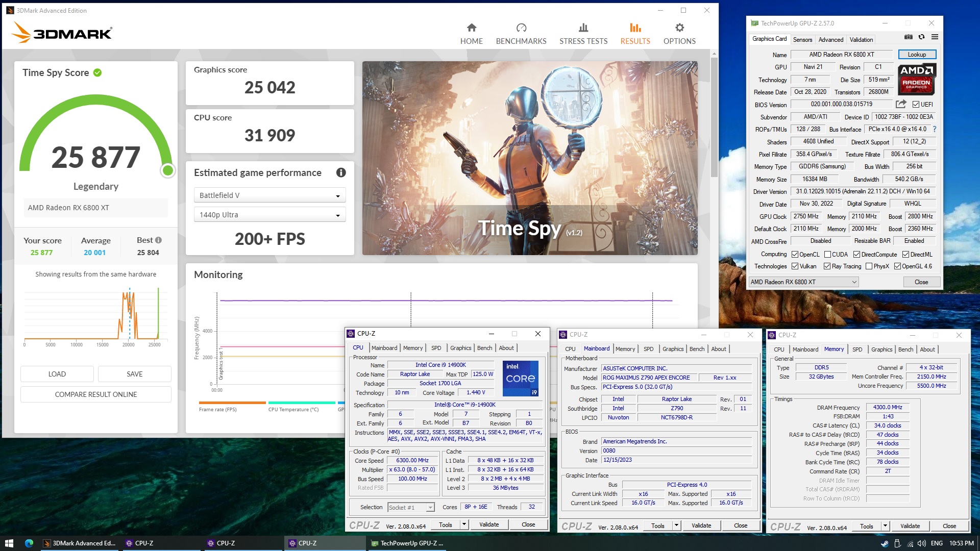Click the GPU-Z title bar app icon
This screenshot has width=980, height=551.
click(x=755, y=23)
